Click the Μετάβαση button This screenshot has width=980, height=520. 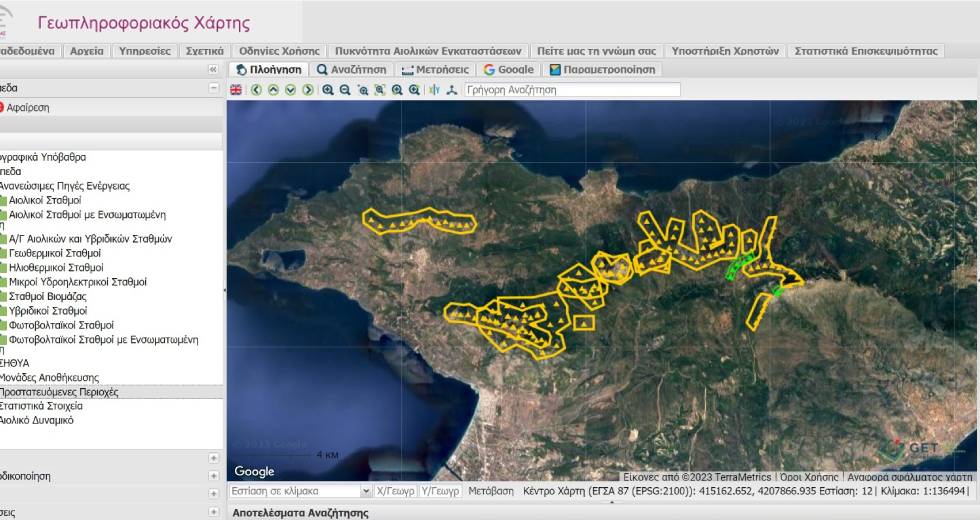pos(491,491)
